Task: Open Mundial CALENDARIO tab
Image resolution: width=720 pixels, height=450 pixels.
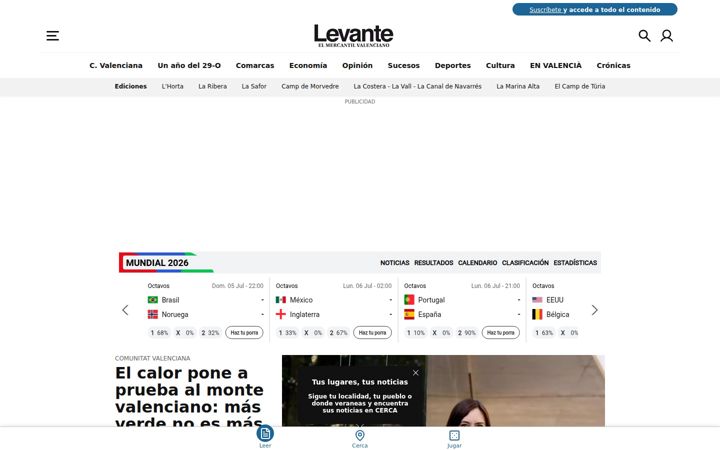Action: (478, 263)
